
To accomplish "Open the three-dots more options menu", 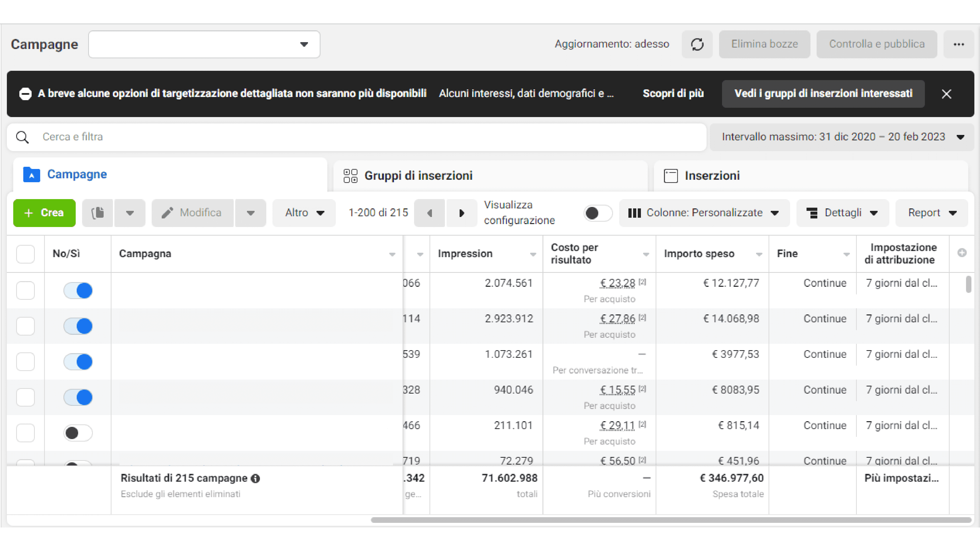I will (x=958, y=44).
